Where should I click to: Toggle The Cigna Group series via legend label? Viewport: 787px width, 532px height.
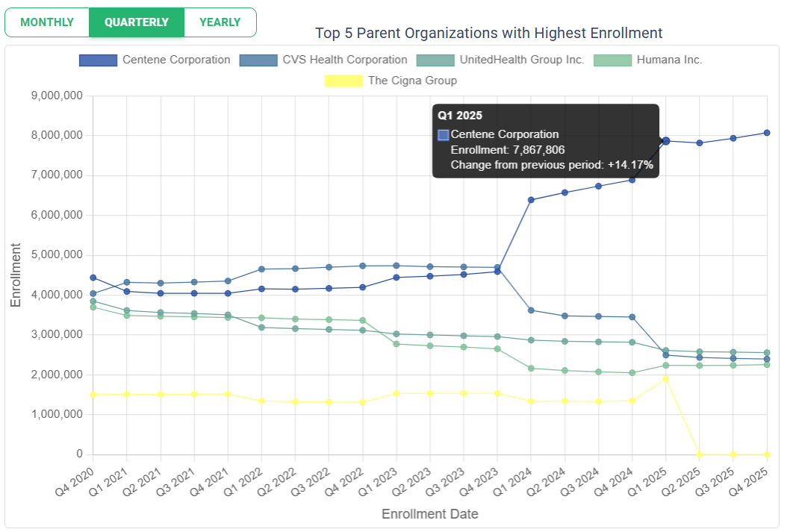(413, 81)
